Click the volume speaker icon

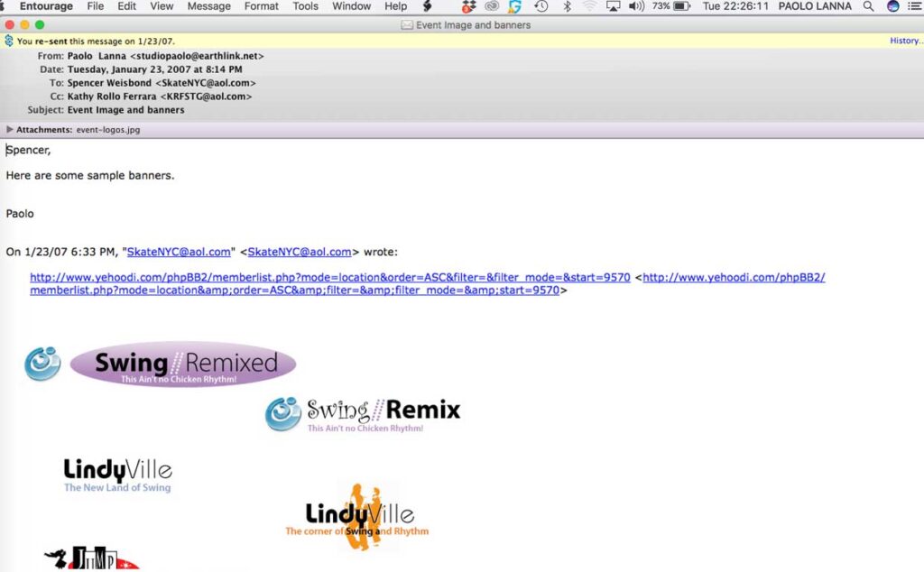point(636,6)
